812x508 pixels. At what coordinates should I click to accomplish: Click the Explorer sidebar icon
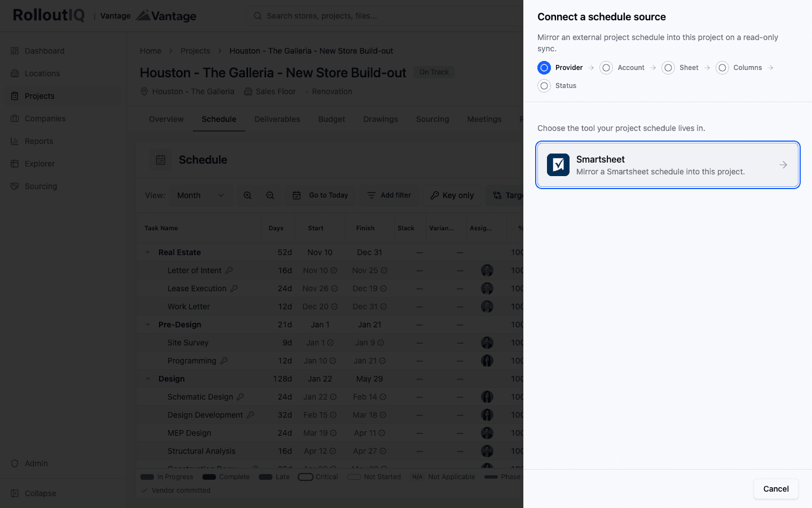[15, 164]
